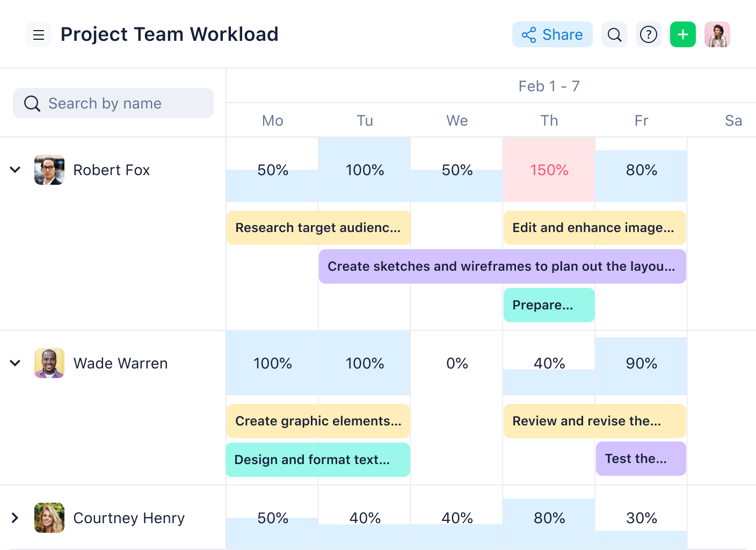The height and width of the screenshot is (550, 756).
Task: Collapse Wade Warren's task row
Action: tap(15, 363)
